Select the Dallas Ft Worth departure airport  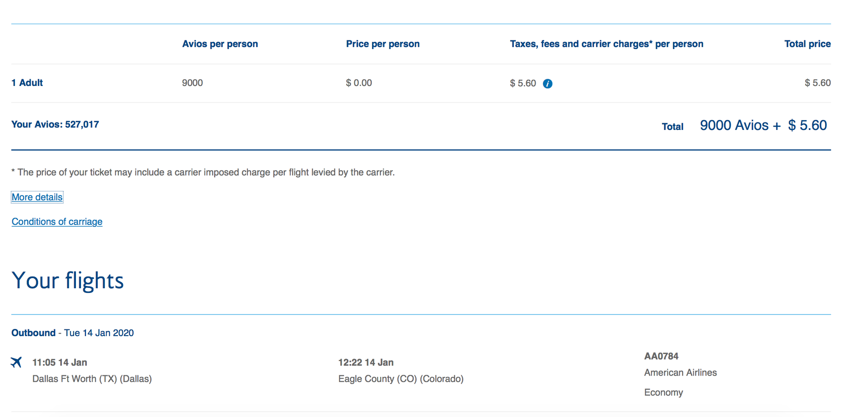[x=92, y=378]
